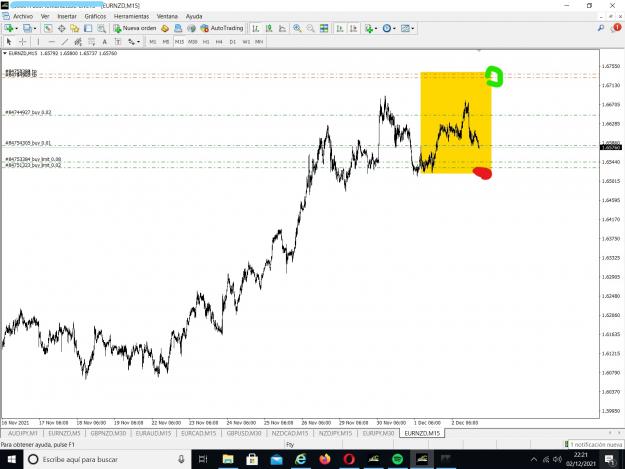Switch to EURJPY,M30 chart tab
Viewport: 625px width, 469px height.
click(x=378, y=433)
